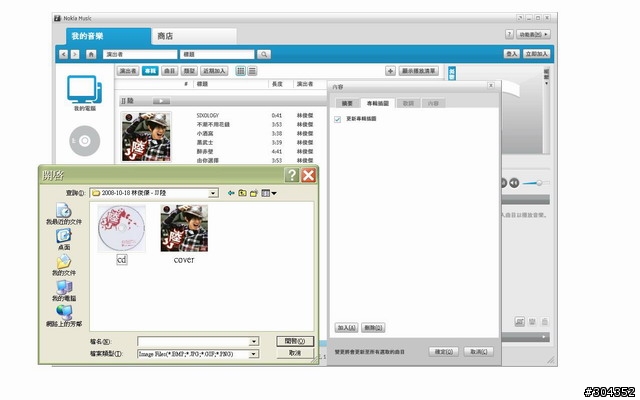640x400 pixels.
Task: Adjust the volume slider knob
Action: (x=539, y=183)
